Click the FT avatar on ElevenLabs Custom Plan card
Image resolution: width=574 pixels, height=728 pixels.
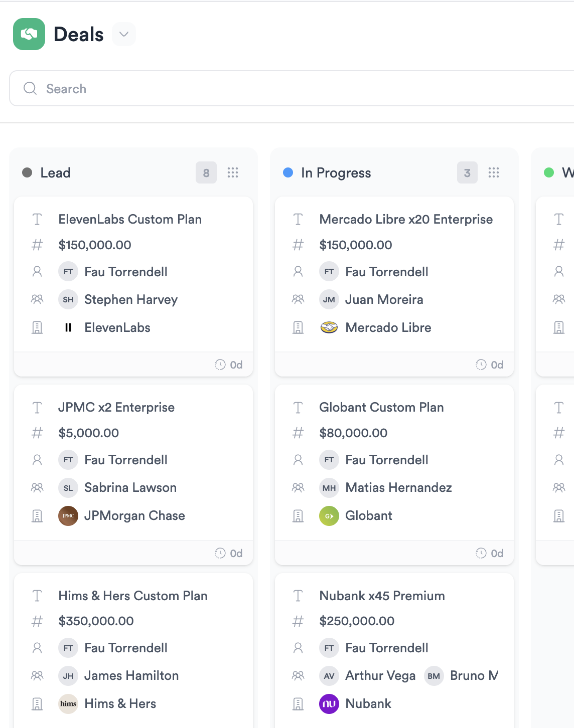tap(68, 272)
